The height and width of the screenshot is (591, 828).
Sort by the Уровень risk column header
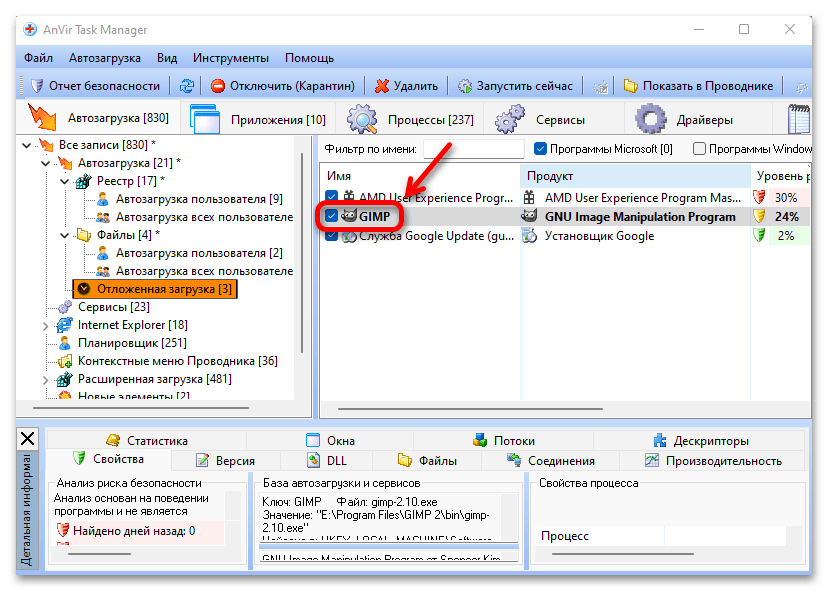[x=780, y=176]
